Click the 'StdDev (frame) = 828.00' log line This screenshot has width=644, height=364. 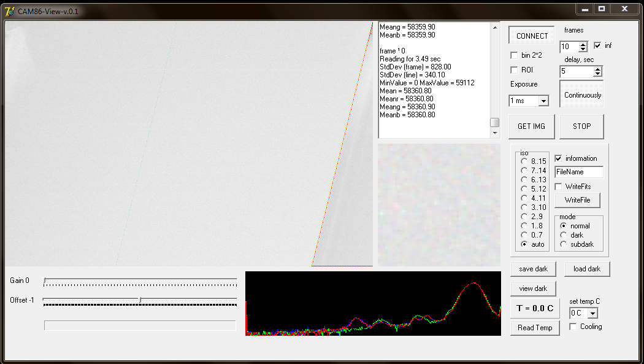[x=415, y=67]
